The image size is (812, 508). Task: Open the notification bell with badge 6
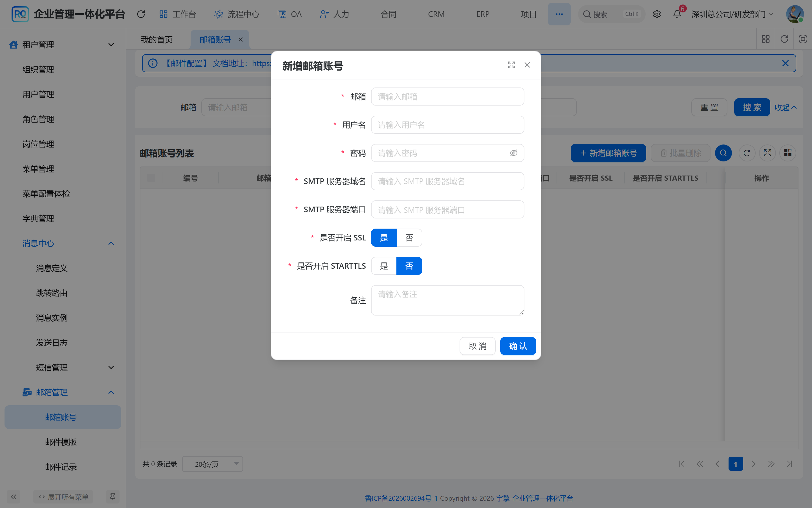677,14
